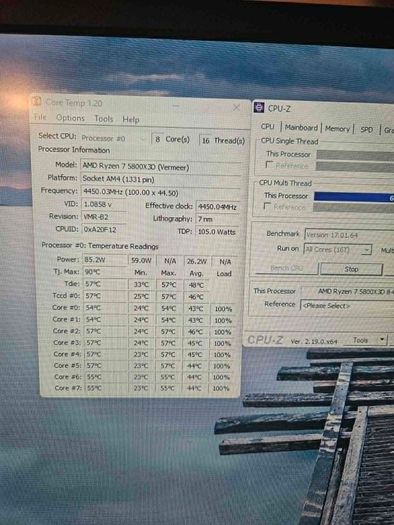This screenshot has width=394, height=525.
Task: Enable Reference checkbox under CPU Multi Thread
Action: coord(267,206)
